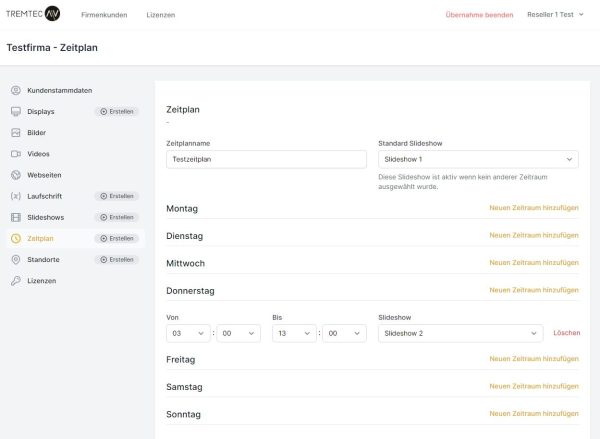Add new Zeitraum for Montag

coord(533,208)
